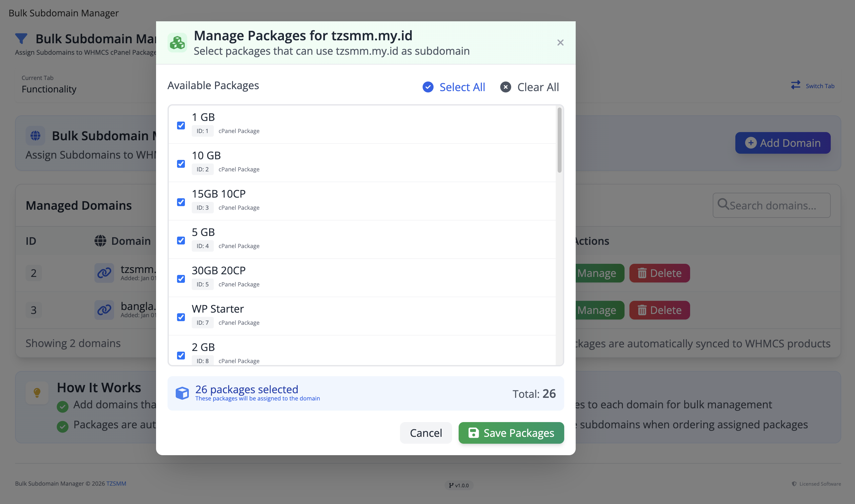The width and height of the screenshot is (855, 504).
Task: Uncheck the 30GB 20CP package
Action: 181,279
